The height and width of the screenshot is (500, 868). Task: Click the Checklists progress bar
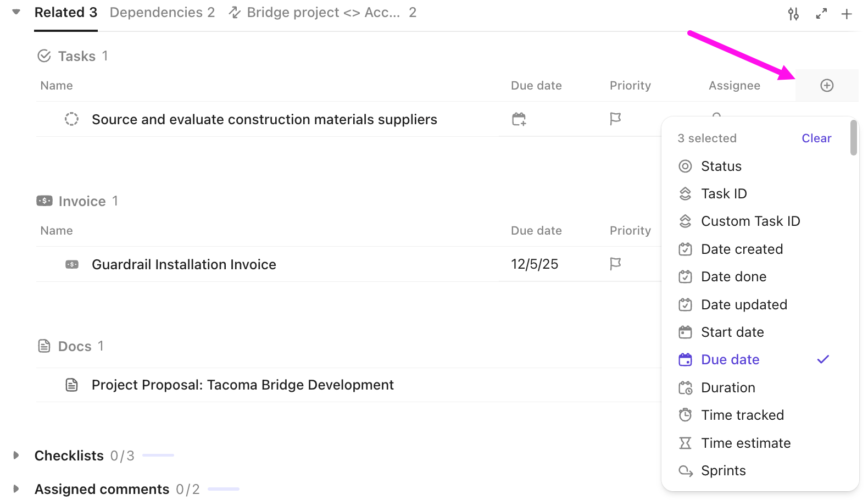point(158,455)
